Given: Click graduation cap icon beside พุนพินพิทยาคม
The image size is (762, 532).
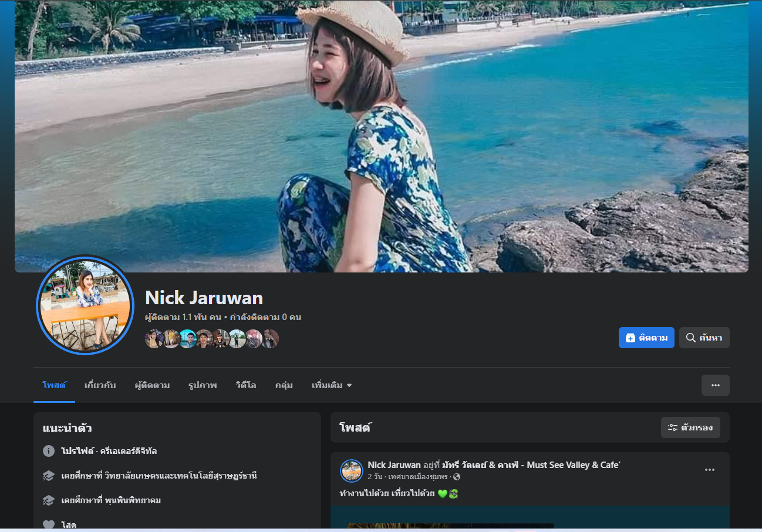Looking at the screenshot, I should 49,500.
